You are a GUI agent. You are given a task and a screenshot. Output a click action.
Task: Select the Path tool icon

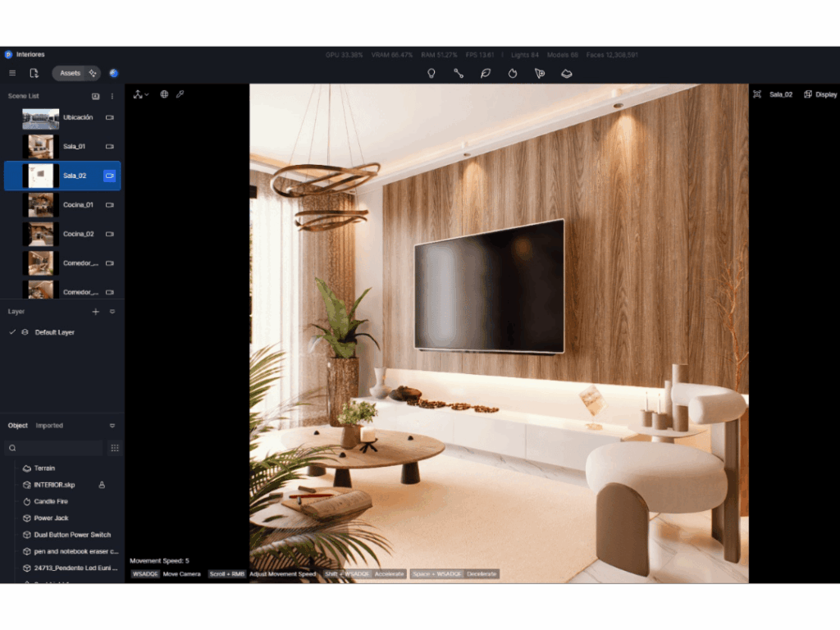pos(459,73)
